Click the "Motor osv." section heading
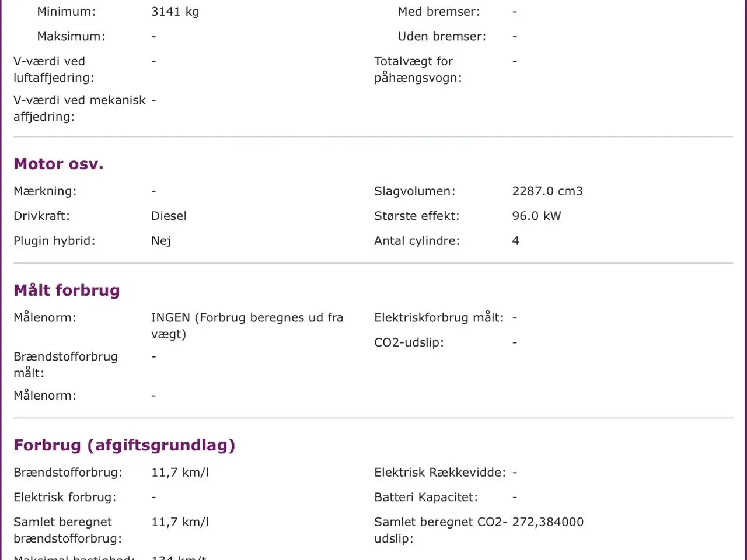The height and width of the screenshot is (560, 747). 58,164
